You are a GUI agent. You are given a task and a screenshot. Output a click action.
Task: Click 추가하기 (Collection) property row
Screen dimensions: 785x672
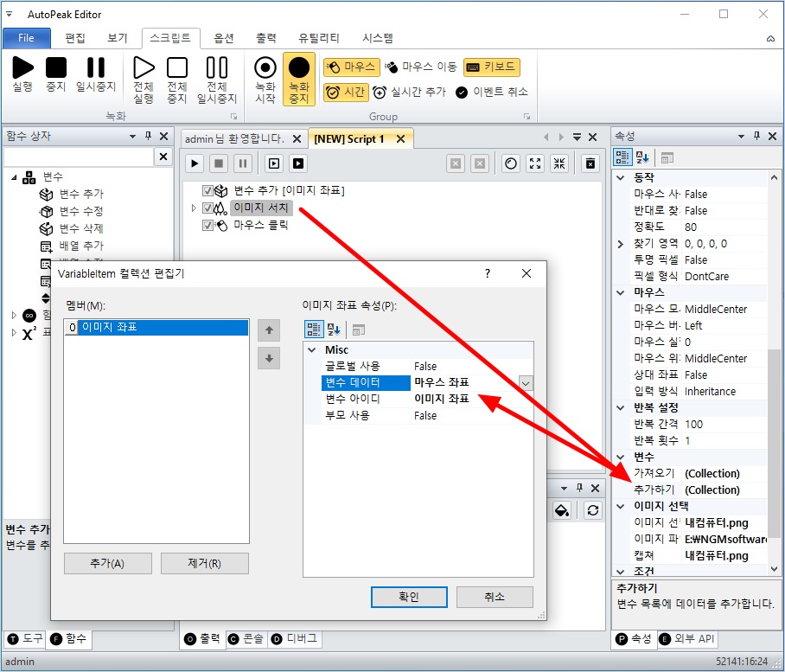(699, 490)
